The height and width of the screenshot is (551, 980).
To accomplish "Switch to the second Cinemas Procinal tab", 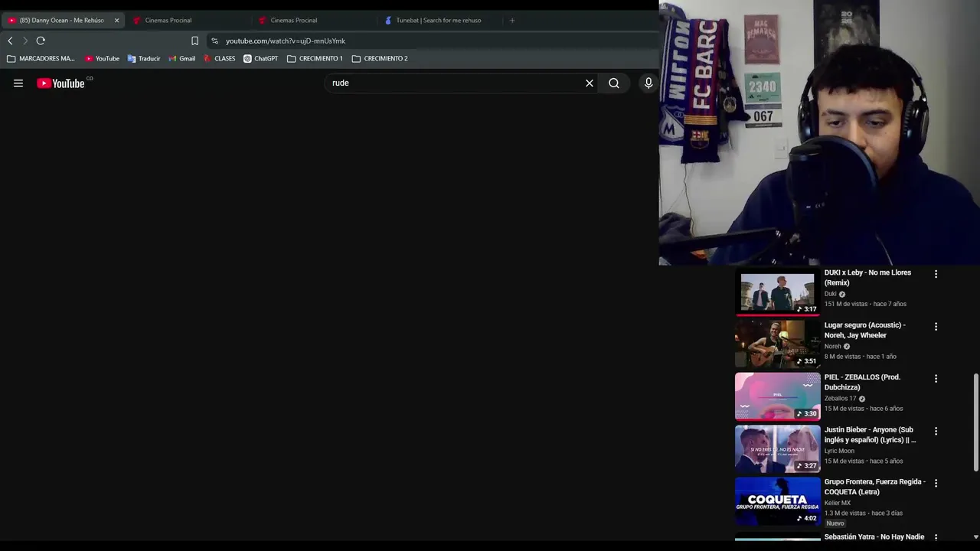I will coord(293,20).
